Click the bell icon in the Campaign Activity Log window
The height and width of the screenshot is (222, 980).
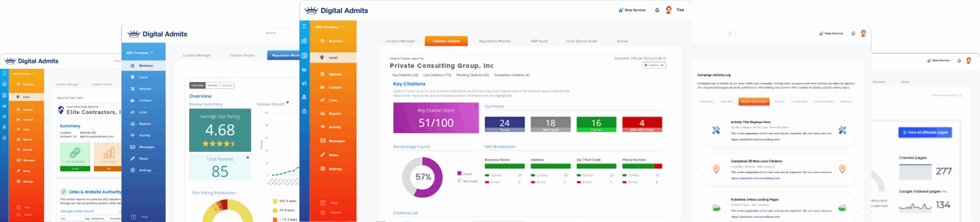(853, 33)
